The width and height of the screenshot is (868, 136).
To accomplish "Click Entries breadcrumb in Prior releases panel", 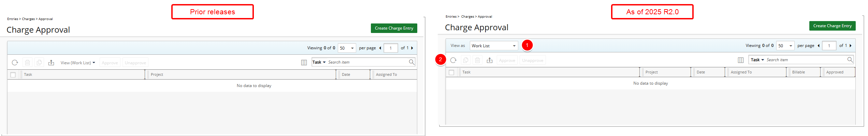I will pyautogui.click(x=13, y=19).
